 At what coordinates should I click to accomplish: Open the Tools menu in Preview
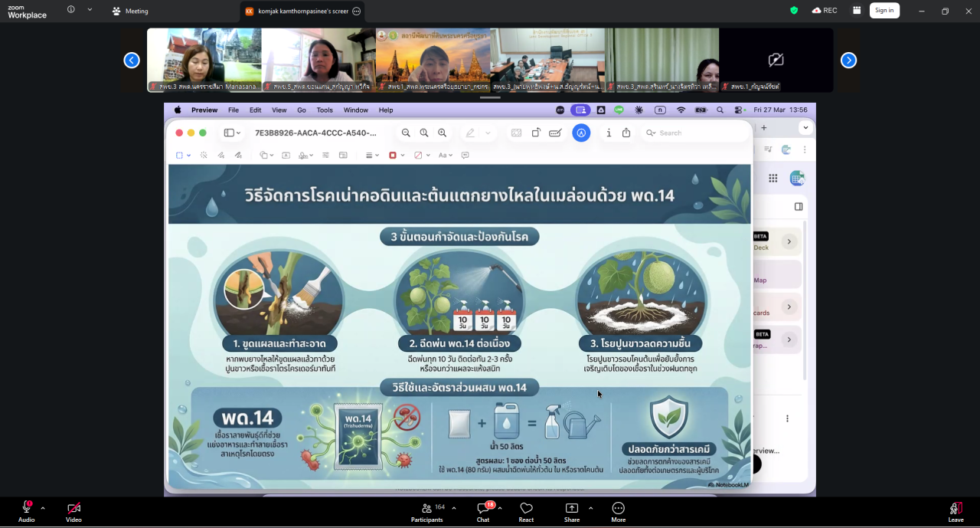tap(325, 110)
